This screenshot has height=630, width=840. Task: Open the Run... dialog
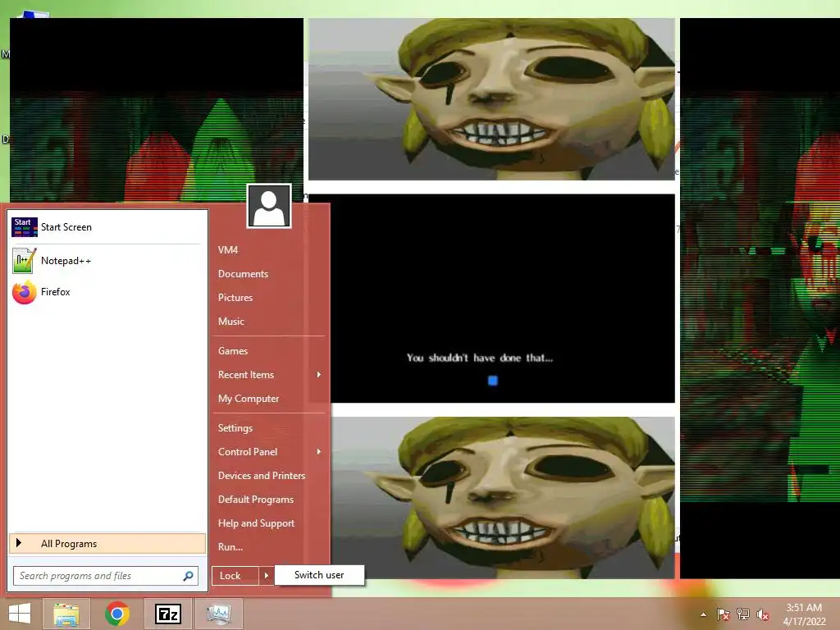coord(231,547)
